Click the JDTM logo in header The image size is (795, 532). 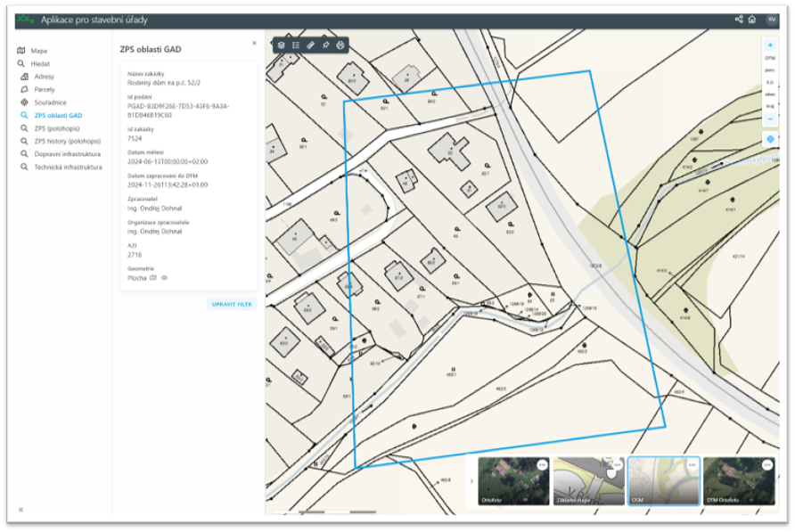coord(25,20)
